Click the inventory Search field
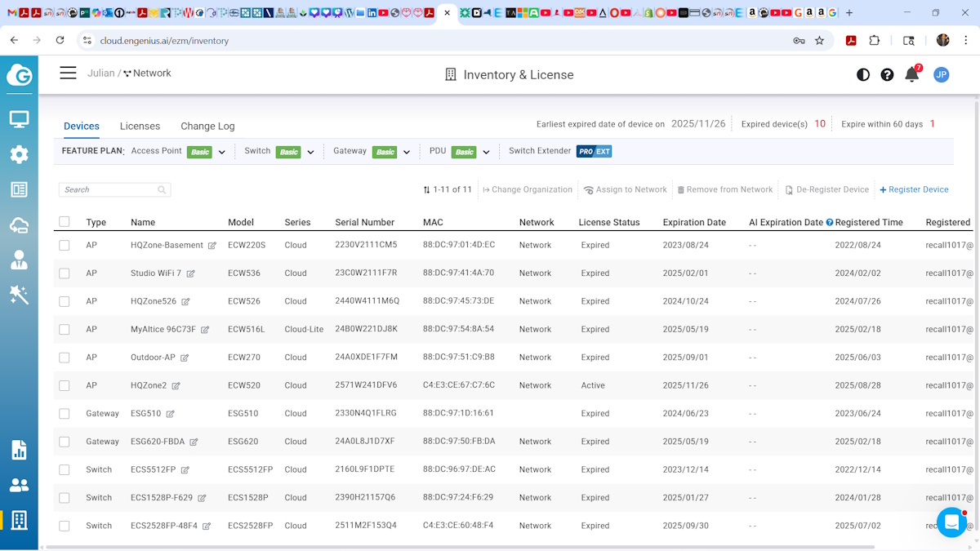This screenshot has width=980, height=551. coord(110,189)
